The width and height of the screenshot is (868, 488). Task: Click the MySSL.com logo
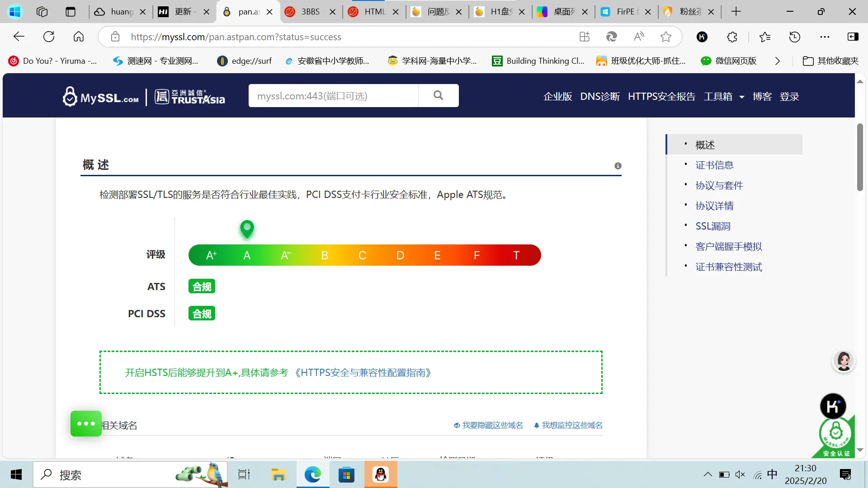point(100,96)
